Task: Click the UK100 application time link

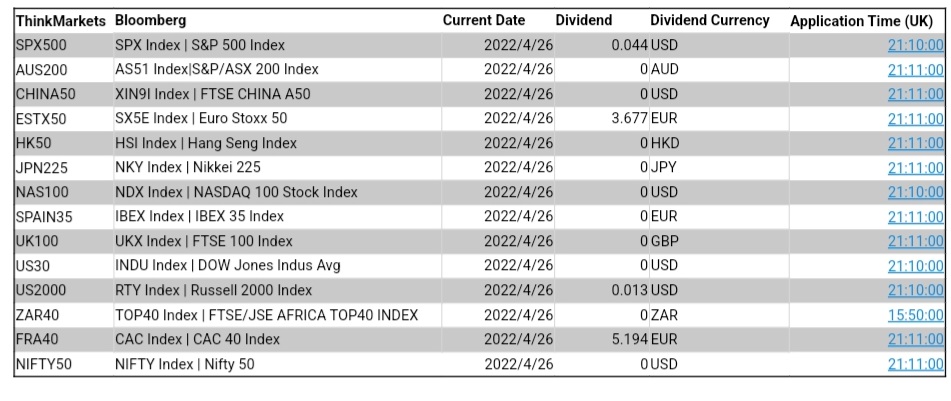Action: (915, 241)
